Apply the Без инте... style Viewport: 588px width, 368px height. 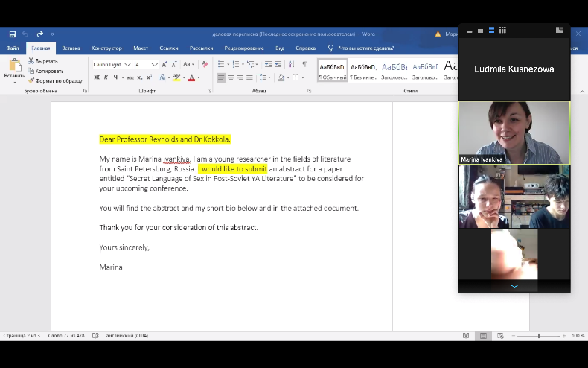point(363,71)
